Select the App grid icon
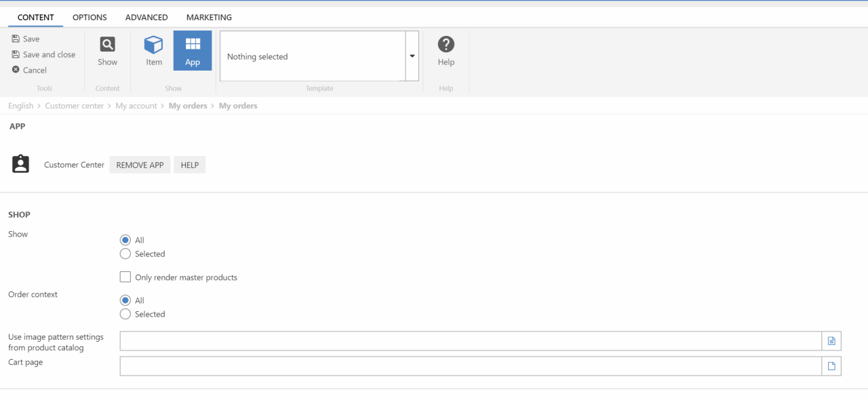The image size is (868, 402). (x=193, y=45)
